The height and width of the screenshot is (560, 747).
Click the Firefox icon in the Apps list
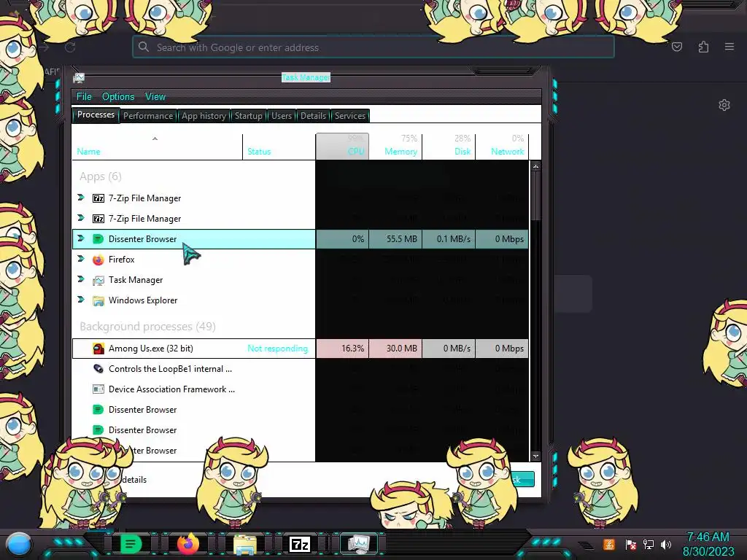(98, 260)
